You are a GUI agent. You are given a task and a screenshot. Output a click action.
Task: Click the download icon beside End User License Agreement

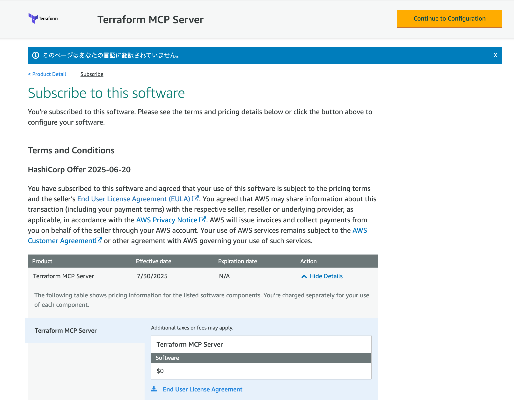point(154,389)
